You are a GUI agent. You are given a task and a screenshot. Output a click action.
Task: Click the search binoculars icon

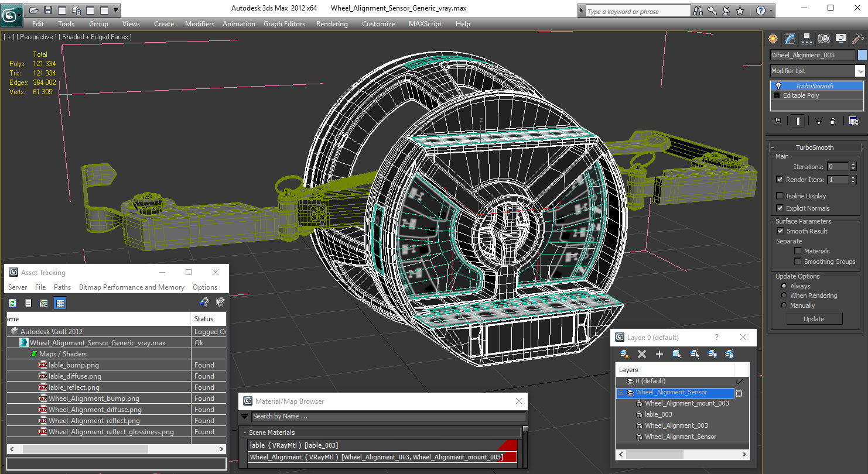tap(698, 11)
